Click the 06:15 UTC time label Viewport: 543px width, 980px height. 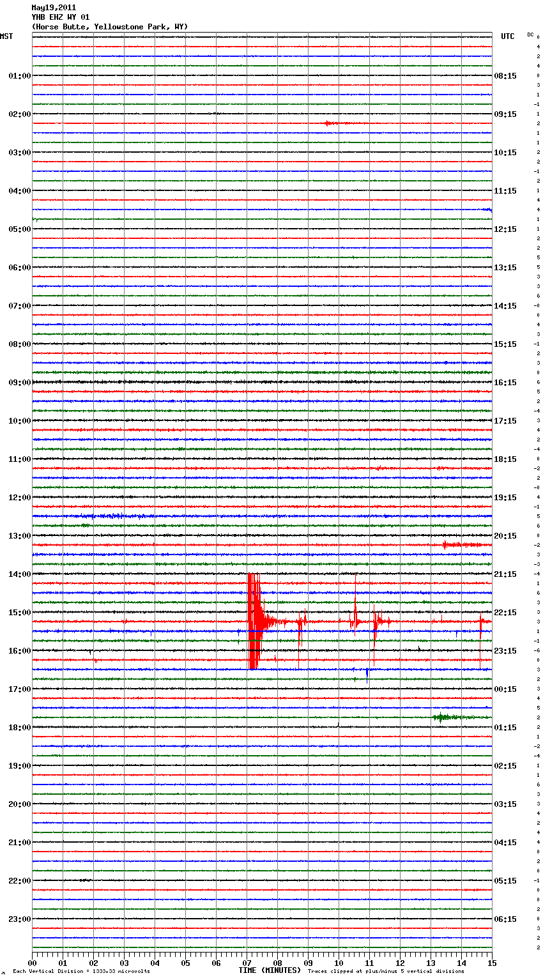(x=505, y=919)
